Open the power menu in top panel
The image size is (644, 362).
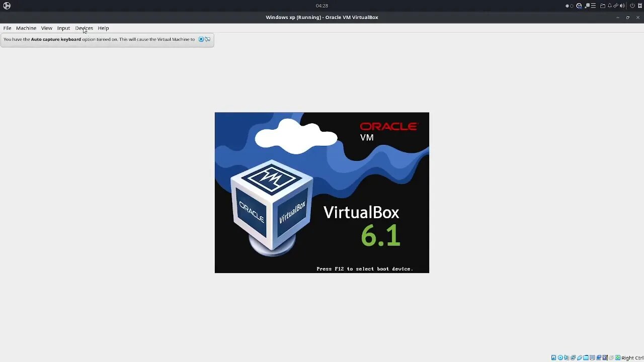pos(632,6)
